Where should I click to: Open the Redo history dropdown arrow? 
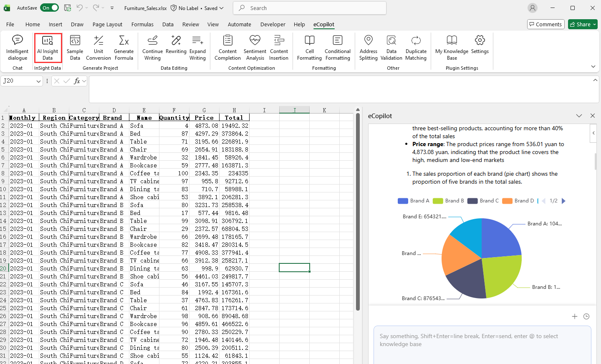point(102,8)
